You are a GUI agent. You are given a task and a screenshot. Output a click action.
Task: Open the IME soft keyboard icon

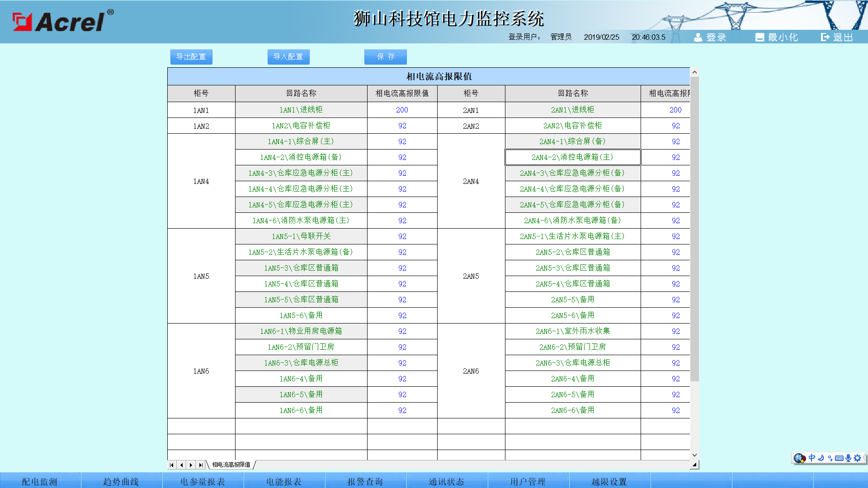click(x=839, y=458)
